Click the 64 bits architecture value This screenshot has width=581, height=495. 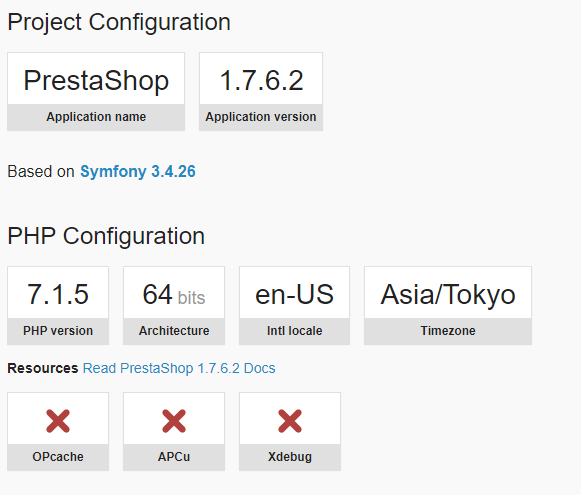[174, 294]
